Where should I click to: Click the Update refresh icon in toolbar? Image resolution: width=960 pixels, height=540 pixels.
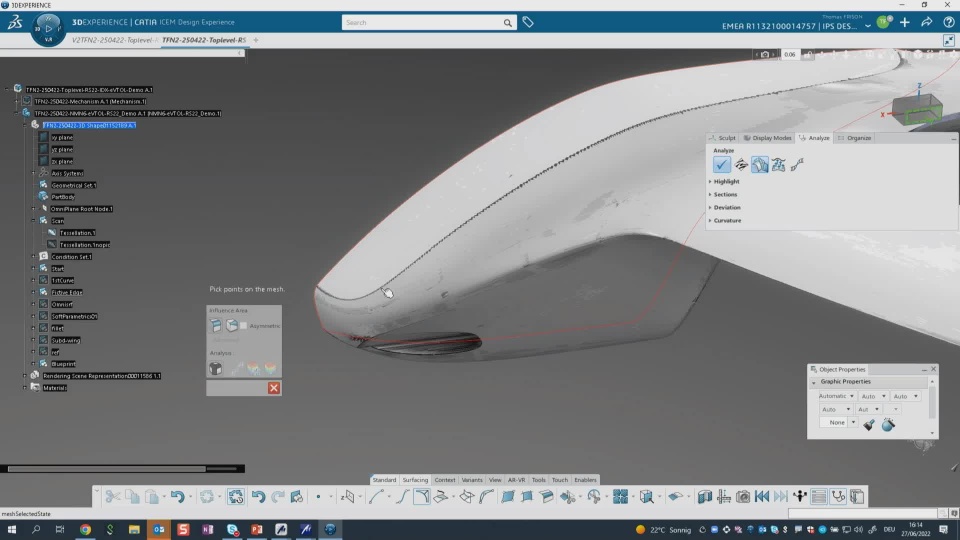[207, 497]
